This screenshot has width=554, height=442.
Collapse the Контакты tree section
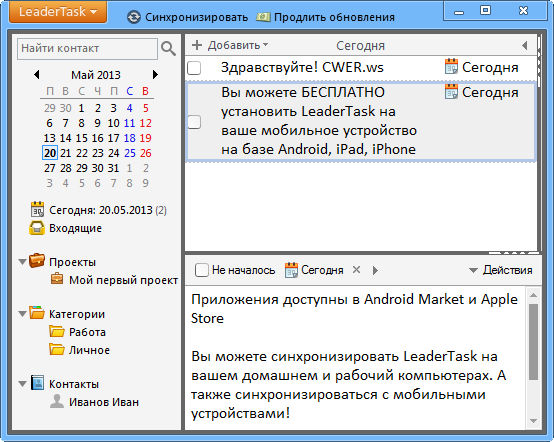22,384
